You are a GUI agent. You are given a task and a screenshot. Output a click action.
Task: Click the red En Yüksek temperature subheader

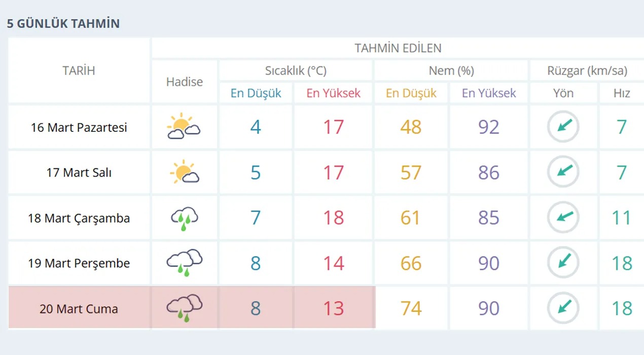333,93
